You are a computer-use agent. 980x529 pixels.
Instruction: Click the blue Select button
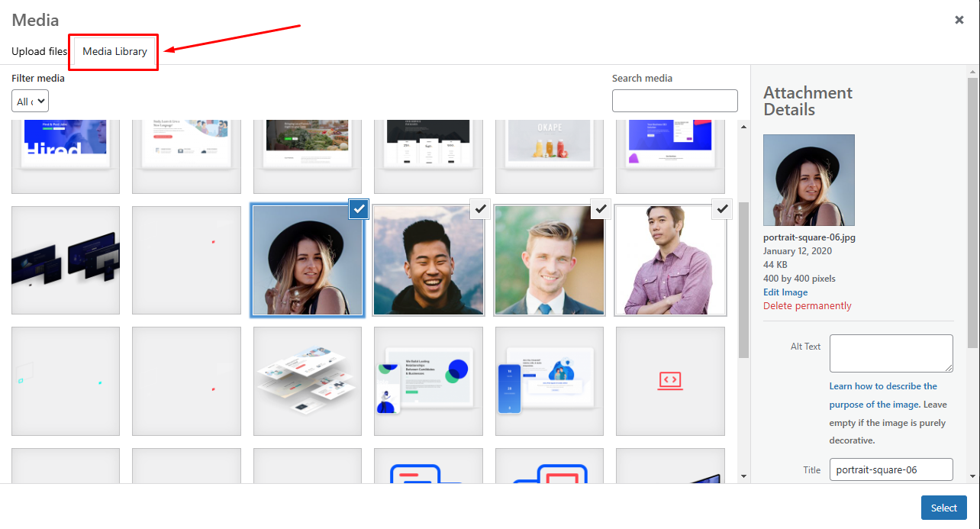tap(944, 508)
